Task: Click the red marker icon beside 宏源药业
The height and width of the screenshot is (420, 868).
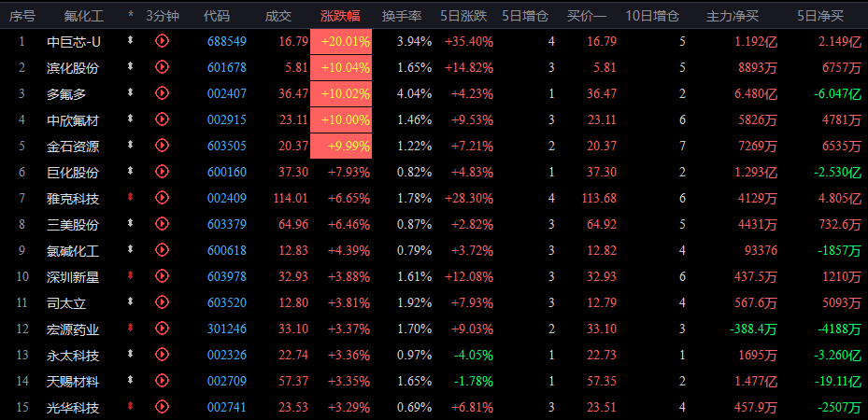Action: click(130, 328)
